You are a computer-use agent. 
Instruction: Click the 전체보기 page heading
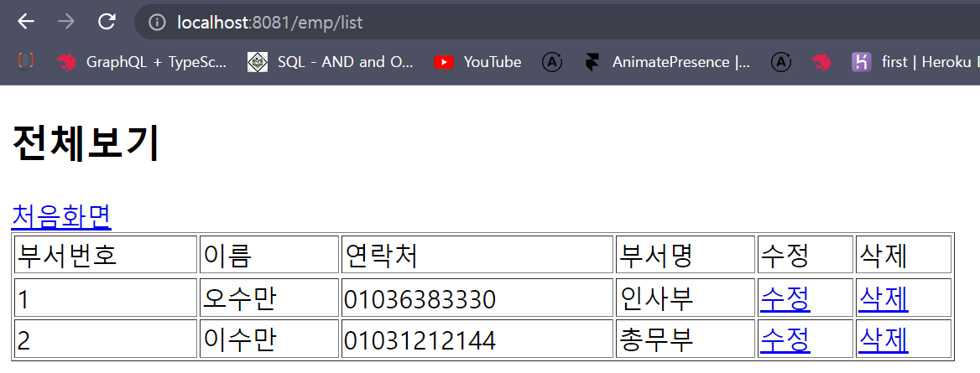pos(86,143)
